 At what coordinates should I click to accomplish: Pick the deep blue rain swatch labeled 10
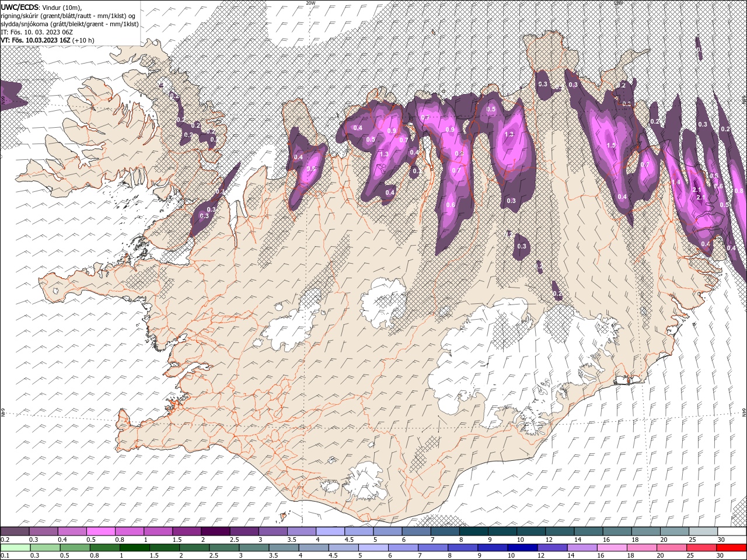523,548
